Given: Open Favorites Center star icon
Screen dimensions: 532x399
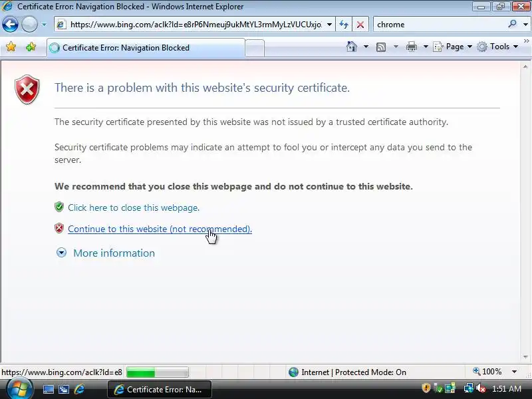Looking at the screenshot, I should pyautogui.click(x=11, y=47).
